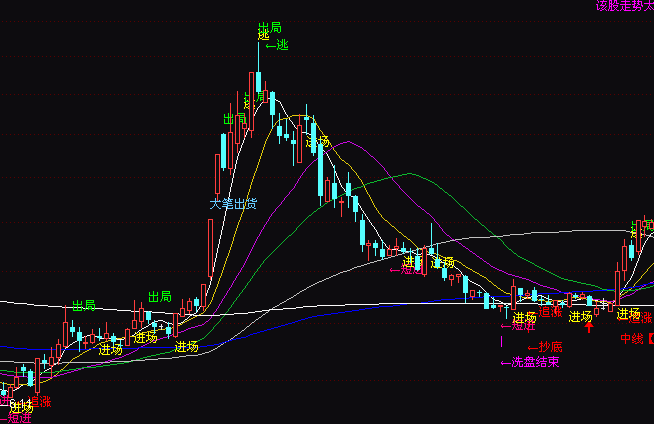Click the red up-arrow buy signal
The width and height of the screenshot is (654, 424).
click(589, 326)
